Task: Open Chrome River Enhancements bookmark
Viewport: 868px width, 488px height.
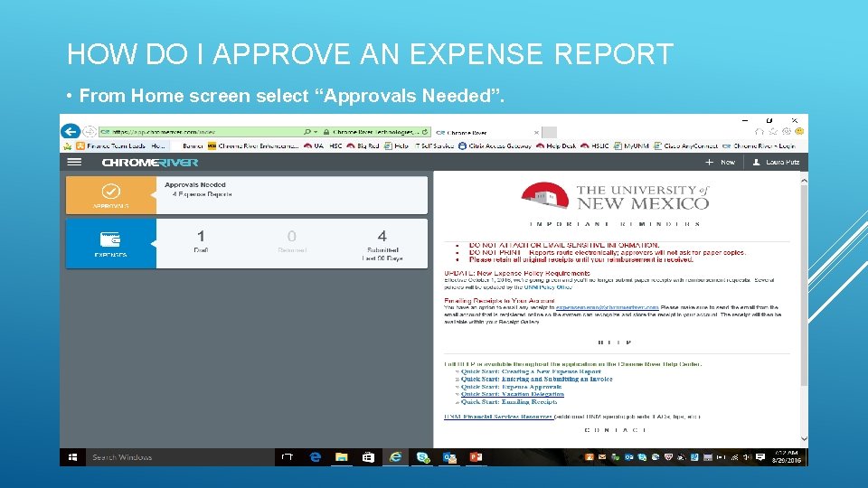Action: (253, 146)
